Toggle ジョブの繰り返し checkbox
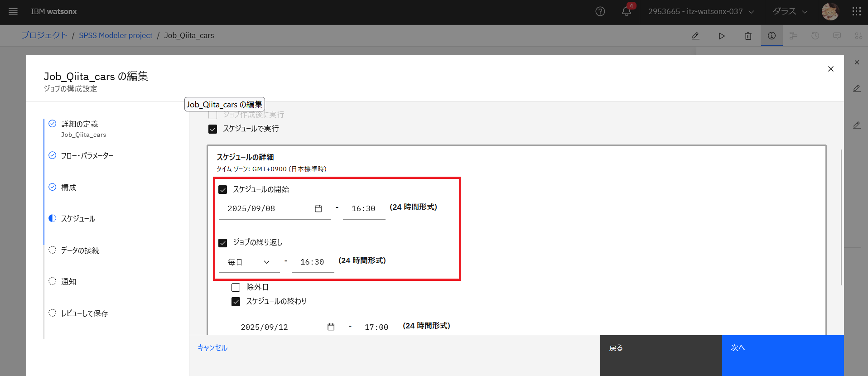This screenshot has width=868, height=376. pos(222,243)
